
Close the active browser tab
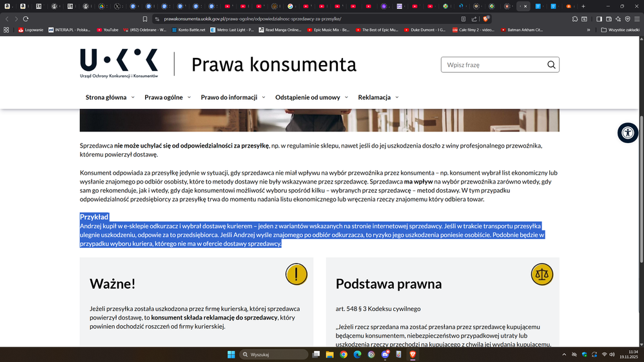point(525,6)
